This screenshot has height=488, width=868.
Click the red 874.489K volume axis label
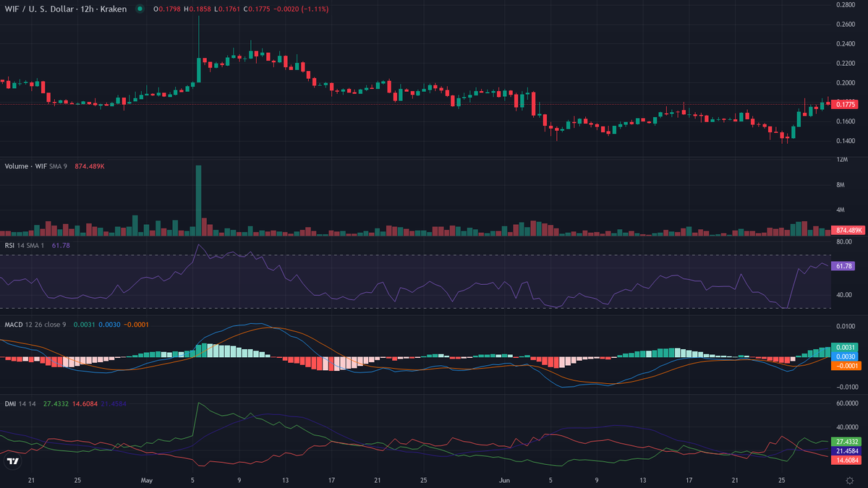[x=847, y=230]
